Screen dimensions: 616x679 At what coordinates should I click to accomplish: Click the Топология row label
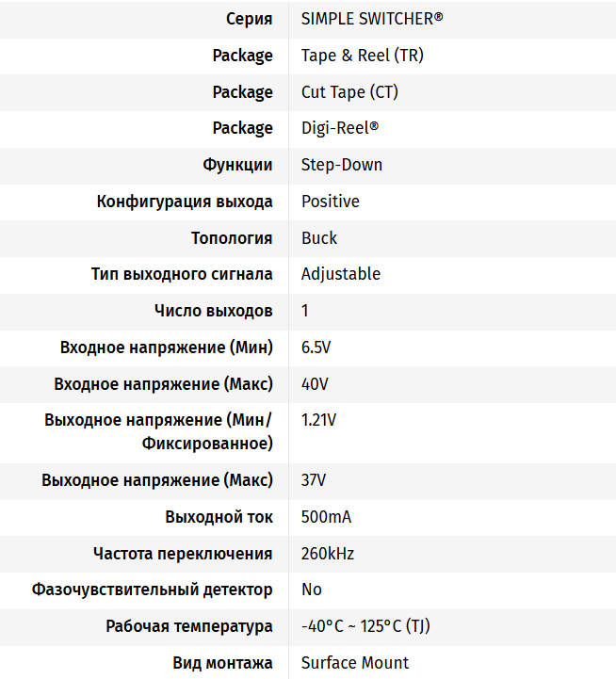[x=232, y=238]
